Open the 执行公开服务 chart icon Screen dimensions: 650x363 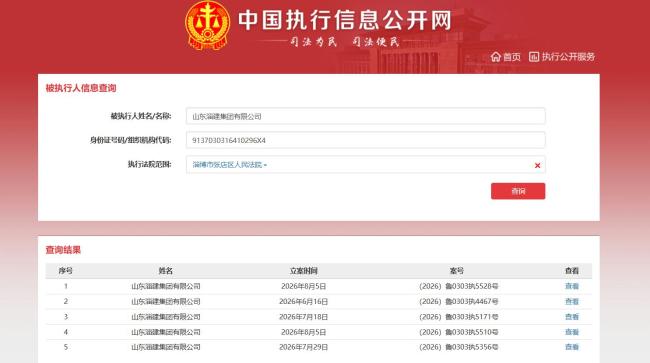pyautogui.click(x=534, y=57)
